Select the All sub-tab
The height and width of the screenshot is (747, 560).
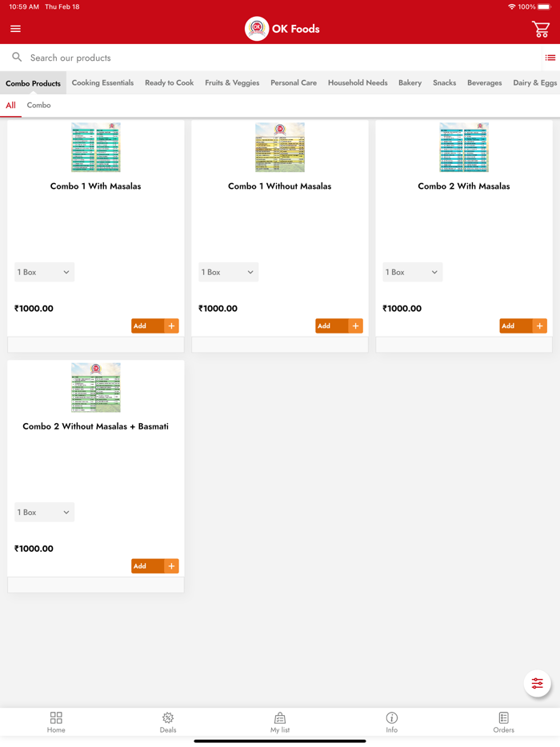coord(10,106)
